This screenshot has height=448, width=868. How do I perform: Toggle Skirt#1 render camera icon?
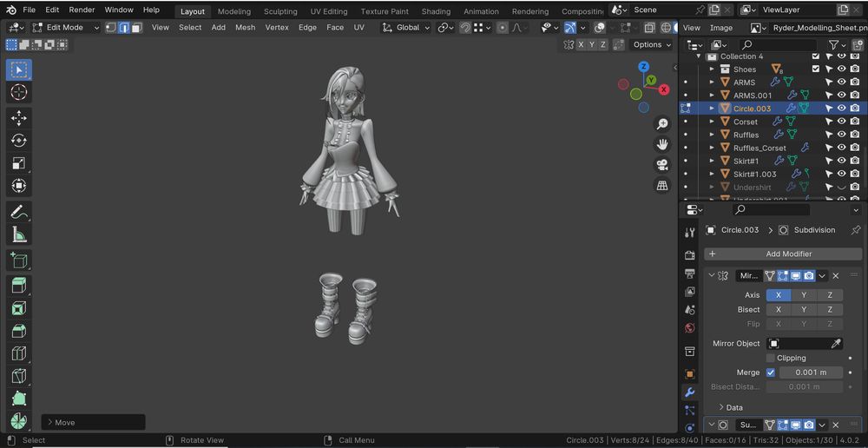[x=855, y=161]
